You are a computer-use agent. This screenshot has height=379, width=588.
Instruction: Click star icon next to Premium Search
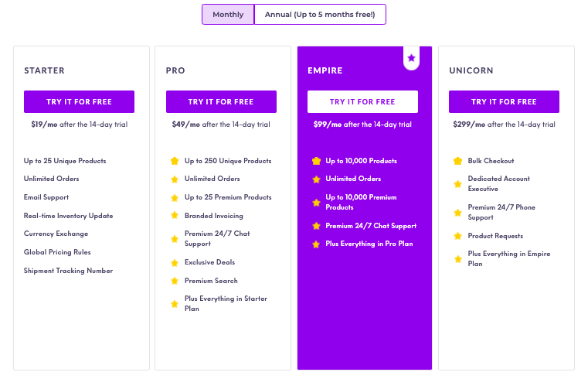[x=175, y=281]
